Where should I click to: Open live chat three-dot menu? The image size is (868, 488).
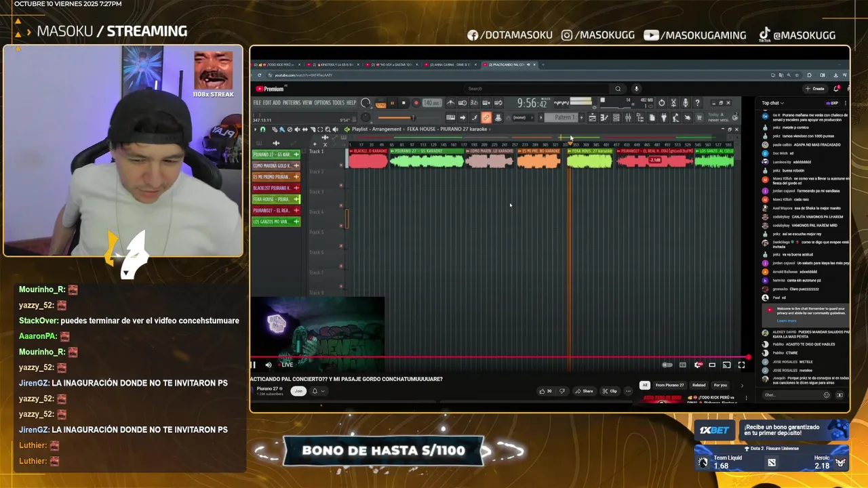click(846, 103)
